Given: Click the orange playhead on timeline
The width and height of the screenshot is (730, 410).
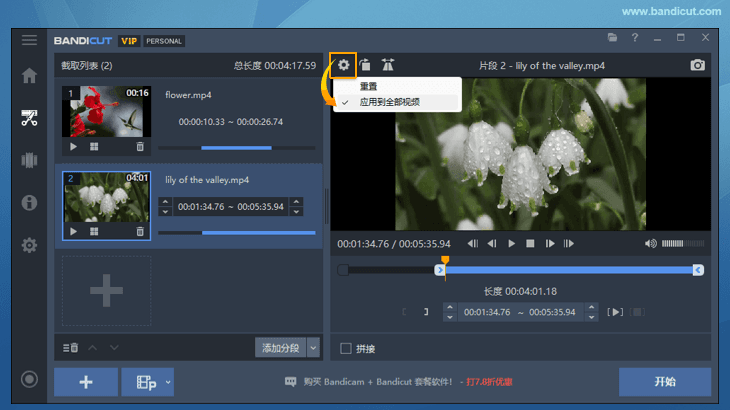Looking at the screenshot, I should pos(445,261).
